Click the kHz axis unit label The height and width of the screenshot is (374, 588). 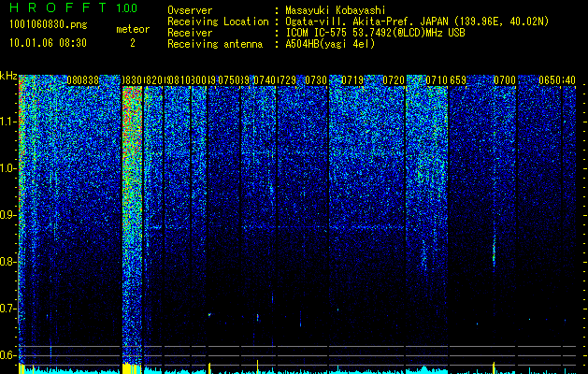[8, 76]
